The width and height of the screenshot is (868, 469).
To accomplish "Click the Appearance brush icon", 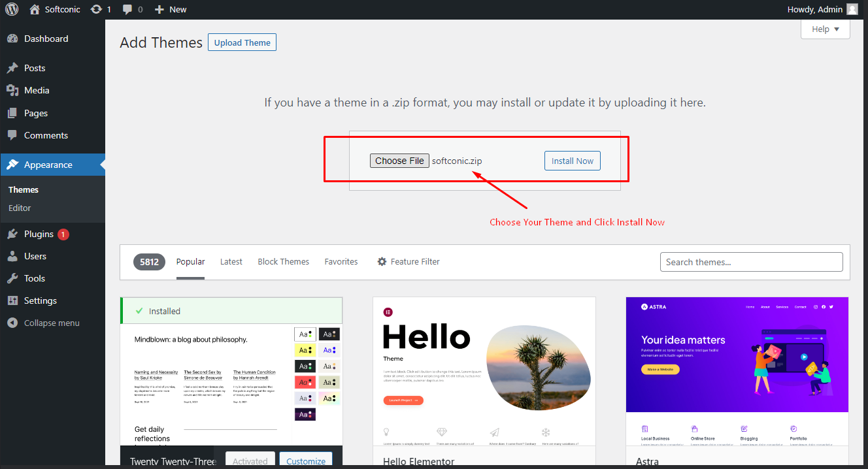I will pyautogui.click(x=12, y=165).
